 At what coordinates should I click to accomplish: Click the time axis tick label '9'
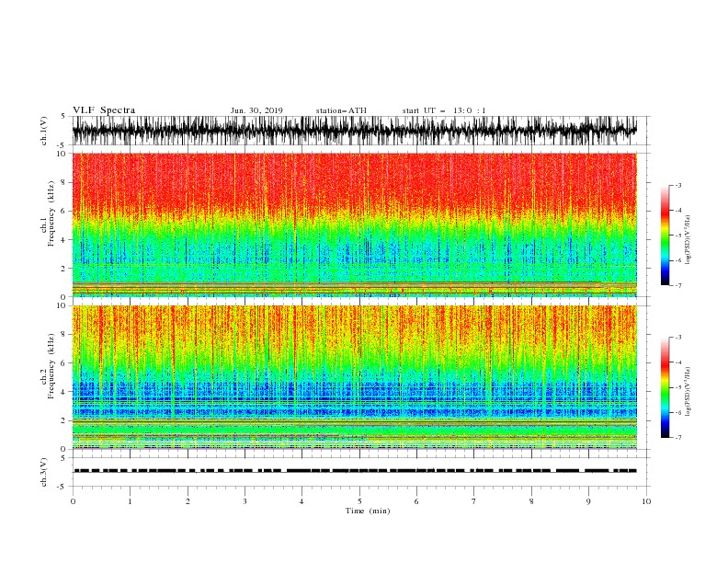(x=588, y=501)
